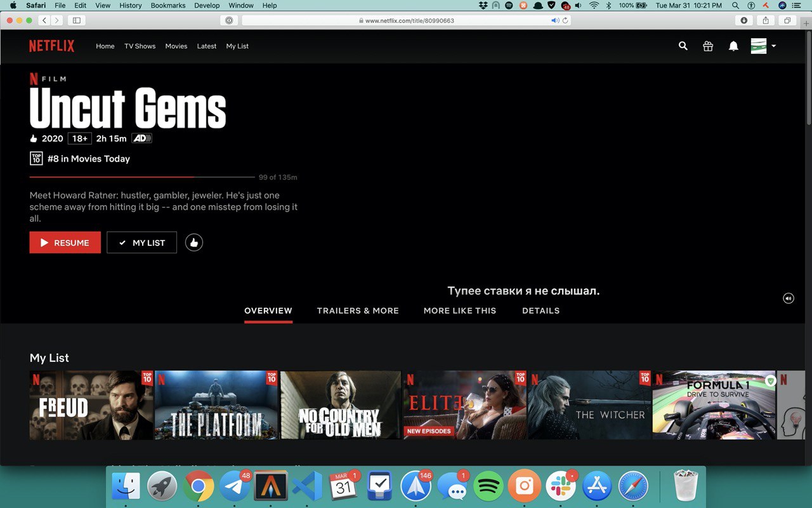Click the audio description AD badge
Viewport: 812px width, 508px height.
click(141, 138)
